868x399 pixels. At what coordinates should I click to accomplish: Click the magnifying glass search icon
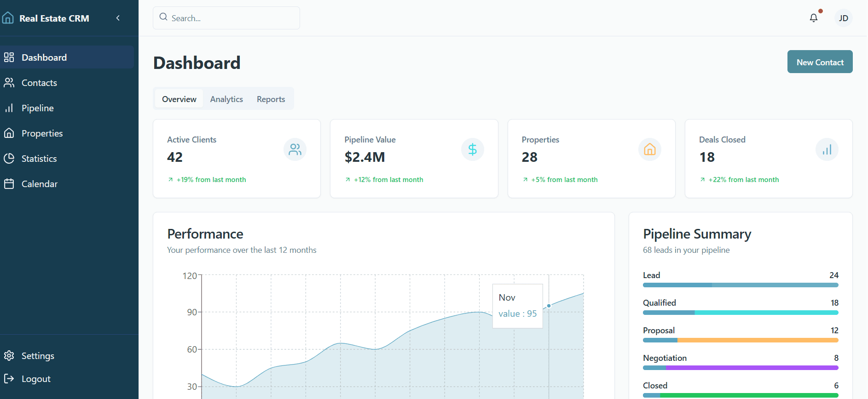click(x=163, y=17)
